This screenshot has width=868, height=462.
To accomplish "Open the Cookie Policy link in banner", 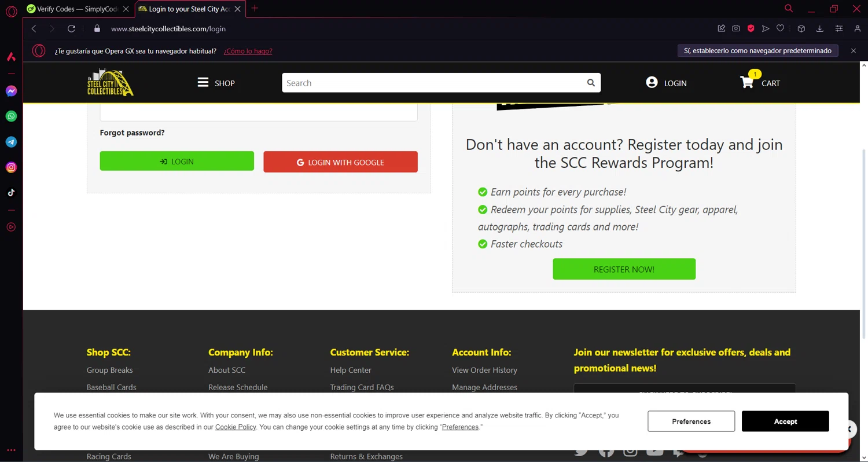I will 236,427.
